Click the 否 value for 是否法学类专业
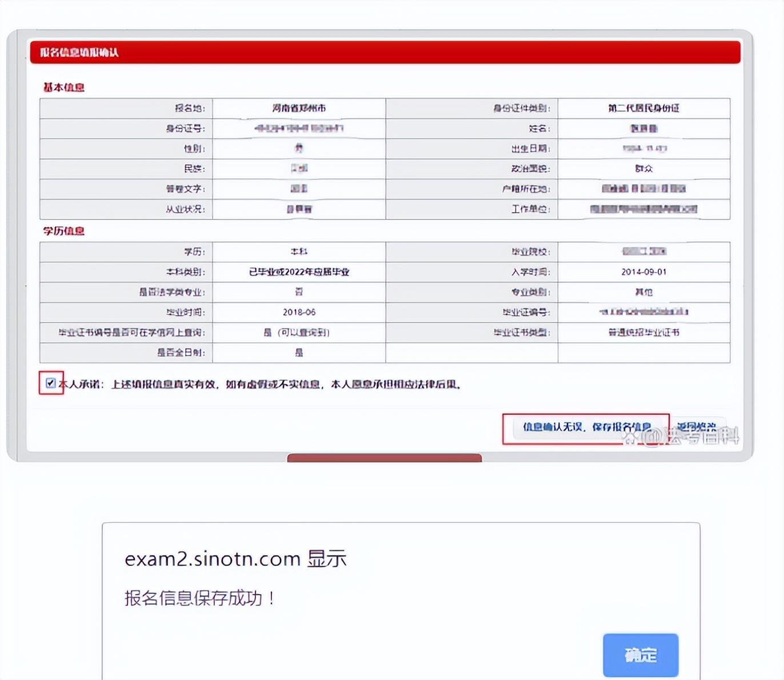This screenshot has height=680, width=784. (299, 292)
